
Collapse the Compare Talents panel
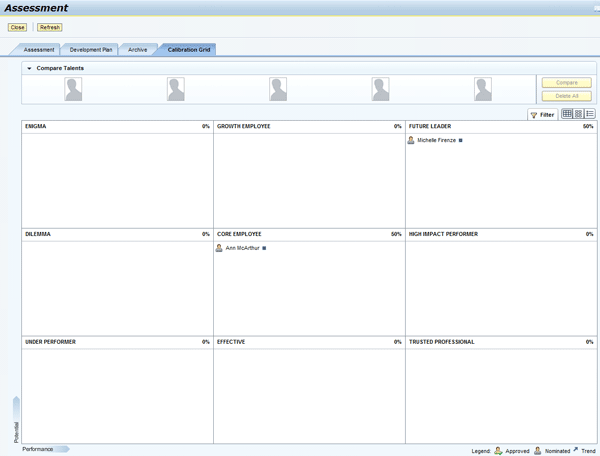pyautogui.click(x=29, y=68)
